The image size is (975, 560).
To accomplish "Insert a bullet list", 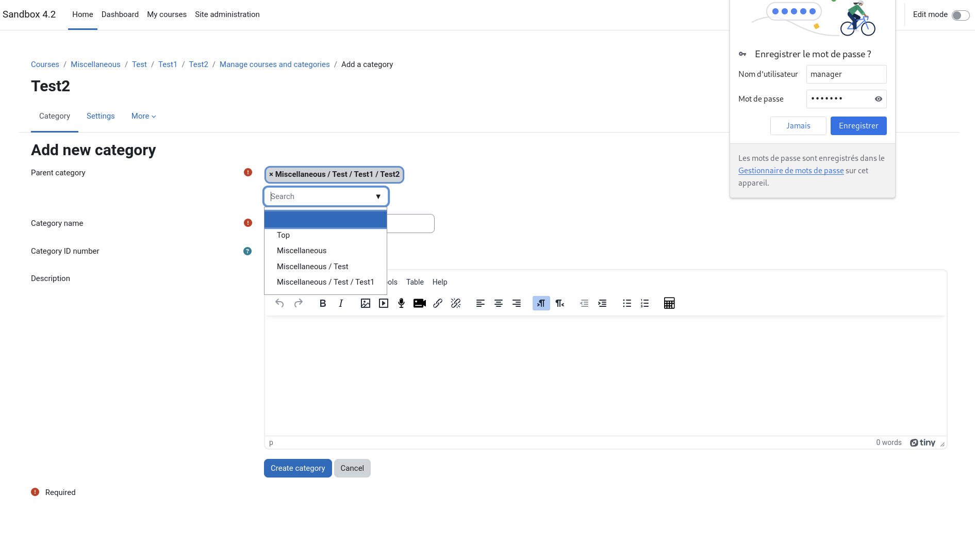I will tap(627, 303).
